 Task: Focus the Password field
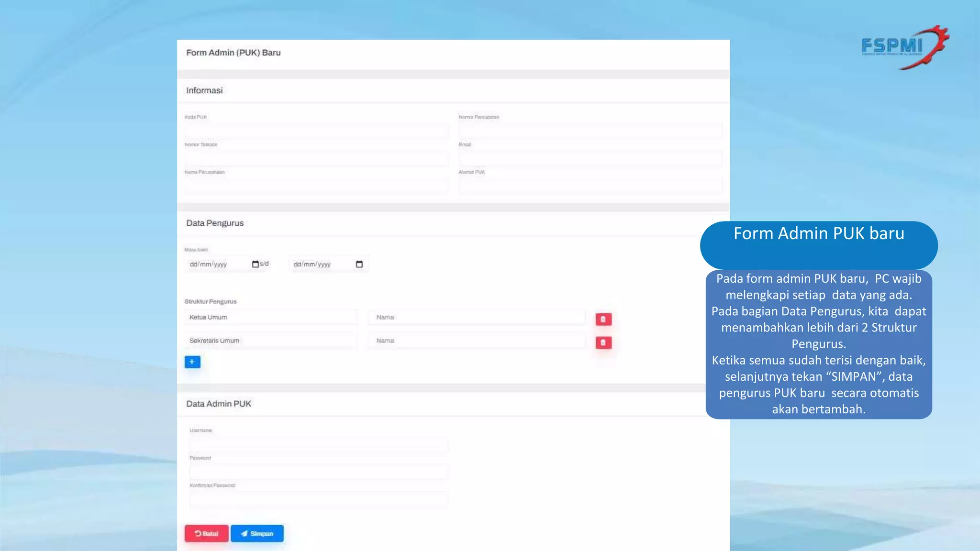click(x=318, y=472)
